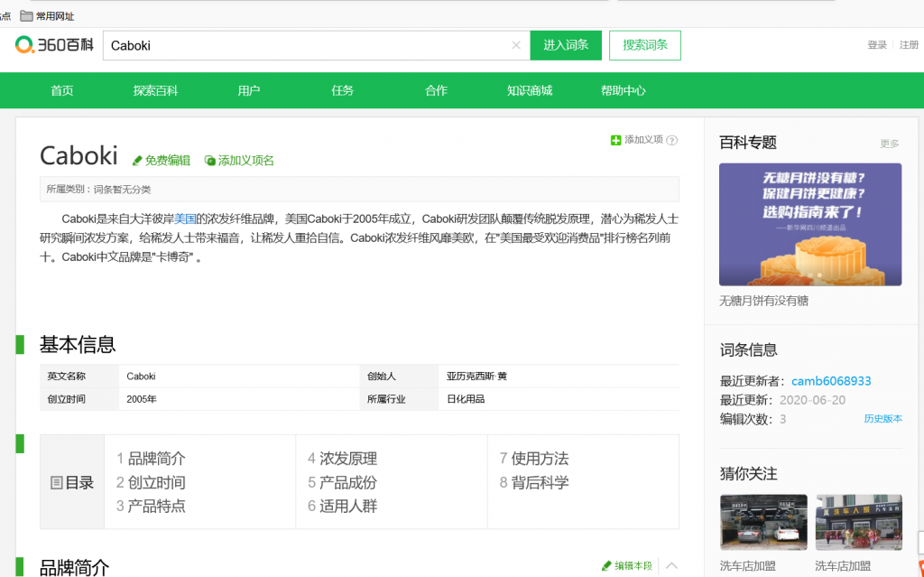Click the green plus 添加义项 icon
Viewport: 924px width, 577px height.
(x=615, y=140)
